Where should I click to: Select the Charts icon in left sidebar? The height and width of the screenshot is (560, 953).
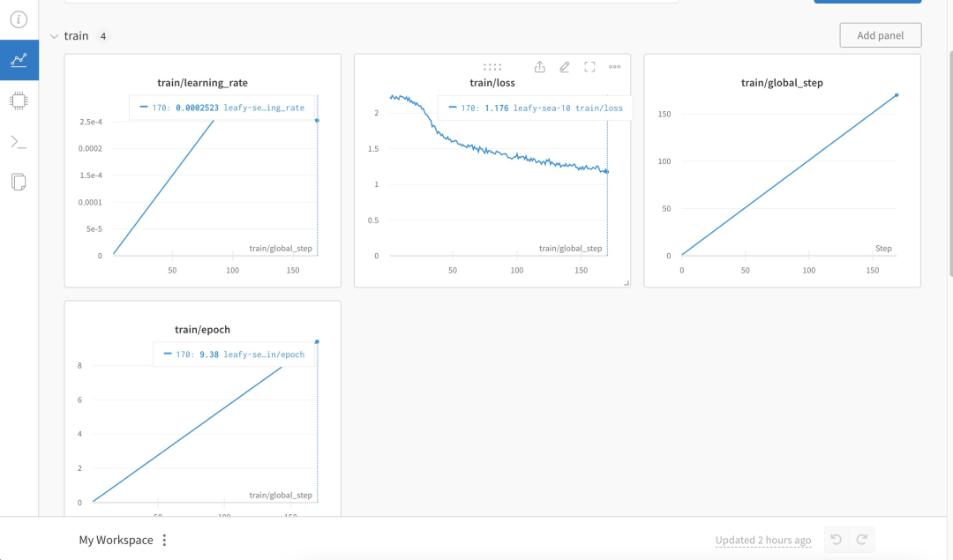pos(19,60)
